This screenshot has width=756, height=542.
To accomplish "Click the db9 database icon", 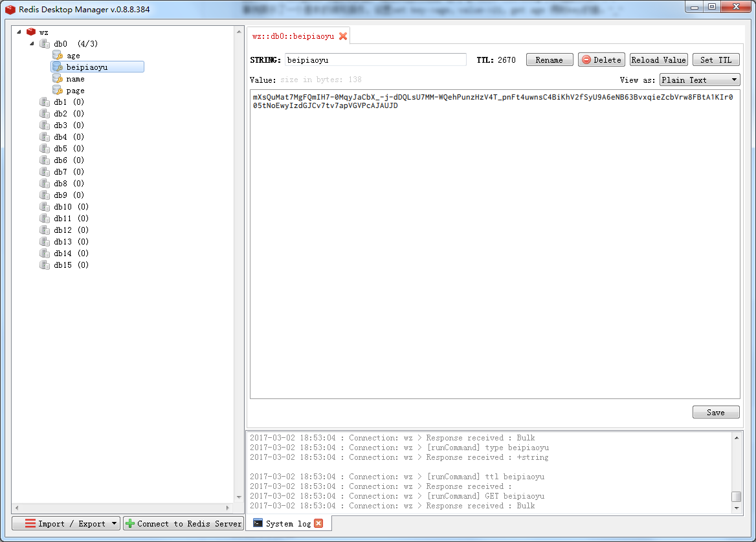I will [x=45, y=195].
